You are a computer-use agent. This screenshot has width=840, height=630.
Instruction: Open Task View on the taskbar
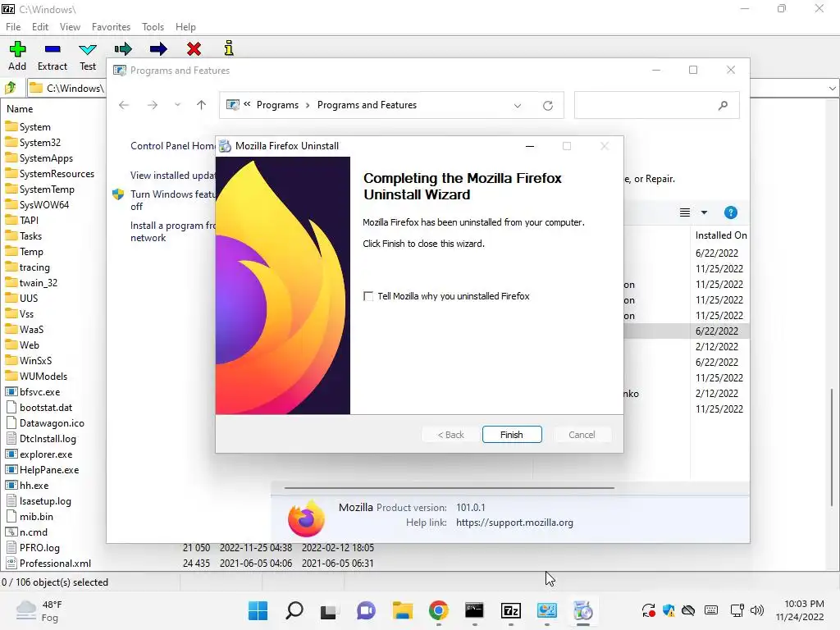click(x=329, y=610)
